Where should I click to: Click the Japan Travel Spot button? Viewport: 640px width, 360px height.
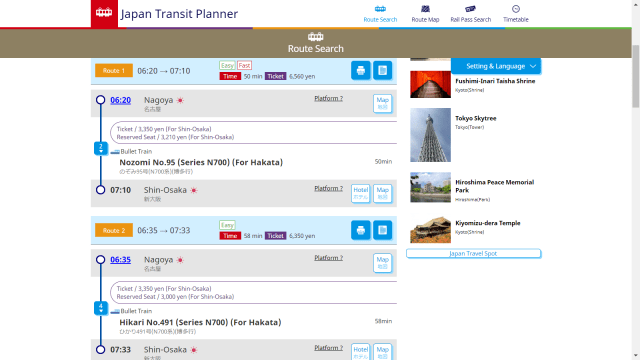click(x=473, y=253)
